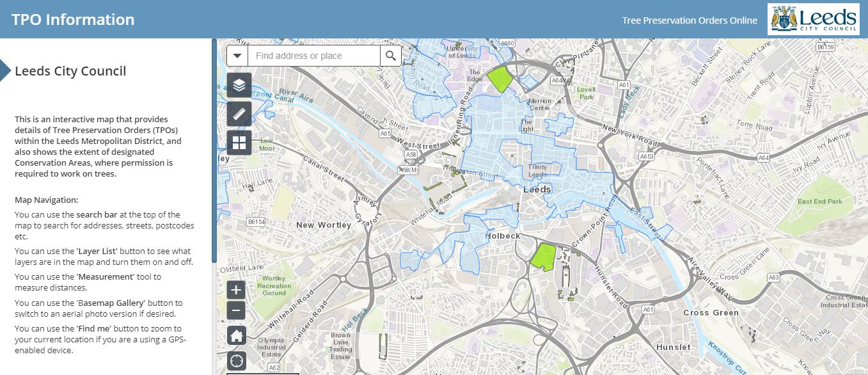The width and height of the screenshot is (868, 375).
Task: Return map to default home extent
Action: click(236, 335)
